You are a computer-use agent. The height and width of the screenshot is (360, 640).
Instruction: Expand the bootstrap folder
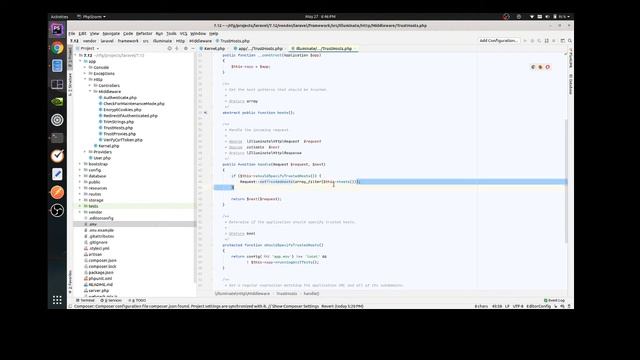click(x=80, y=164)
